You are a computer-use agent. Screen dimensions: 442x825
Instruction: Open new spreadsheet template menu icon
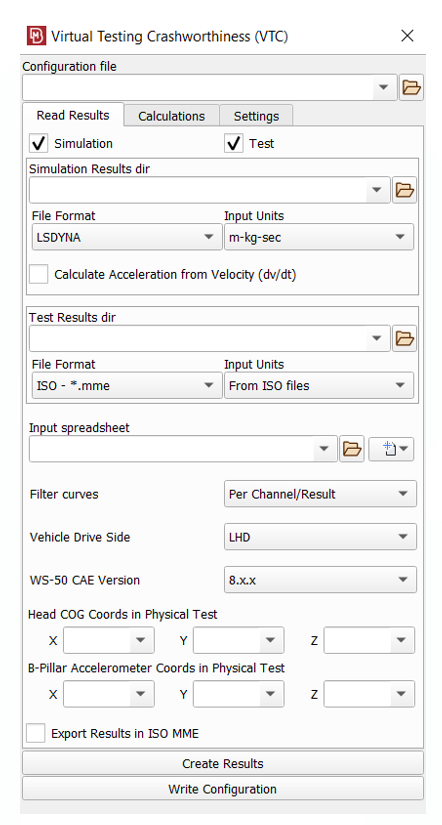391,449
